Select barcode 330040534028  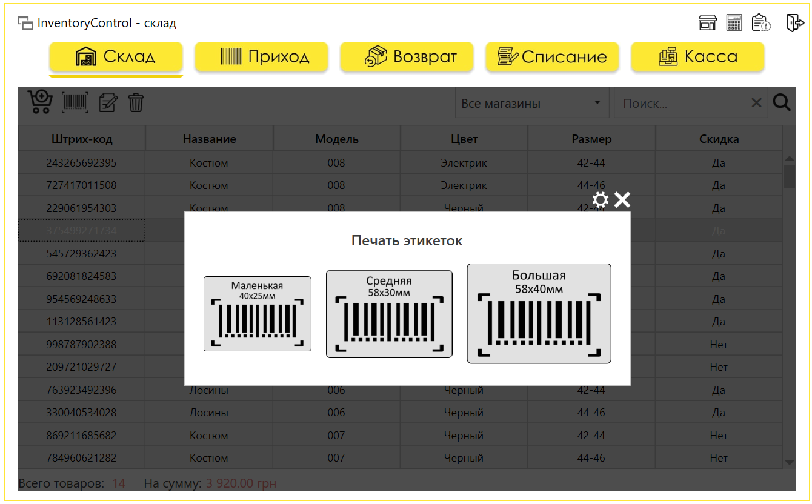(x=82, y=413)
